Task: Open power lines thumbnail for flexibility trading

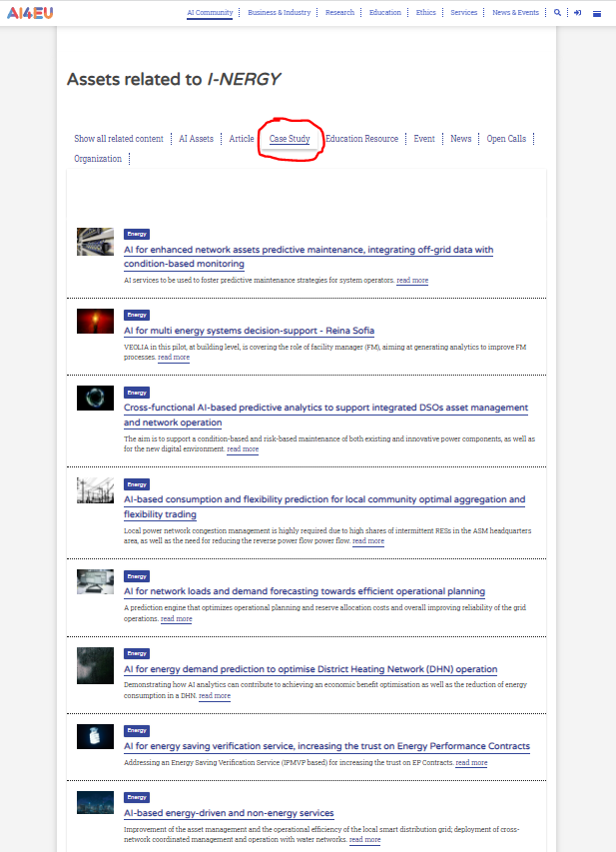Action: point(95,490)
